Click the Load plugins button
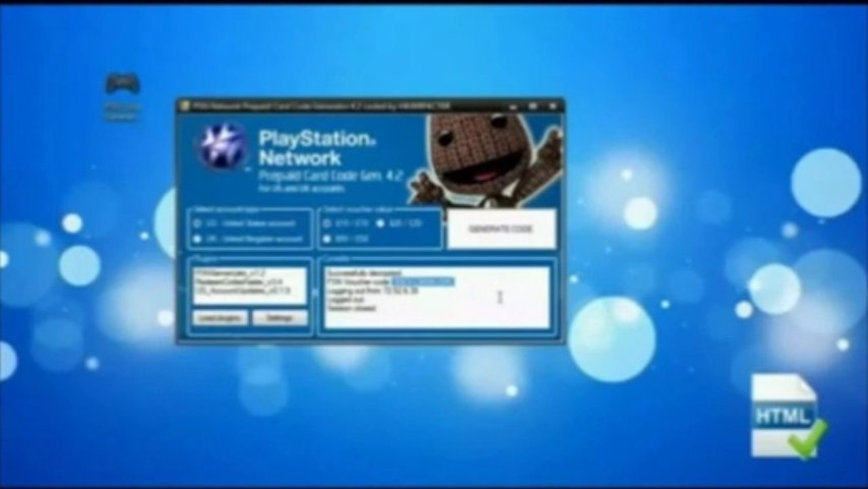868x489 pixels. [220, 318]
